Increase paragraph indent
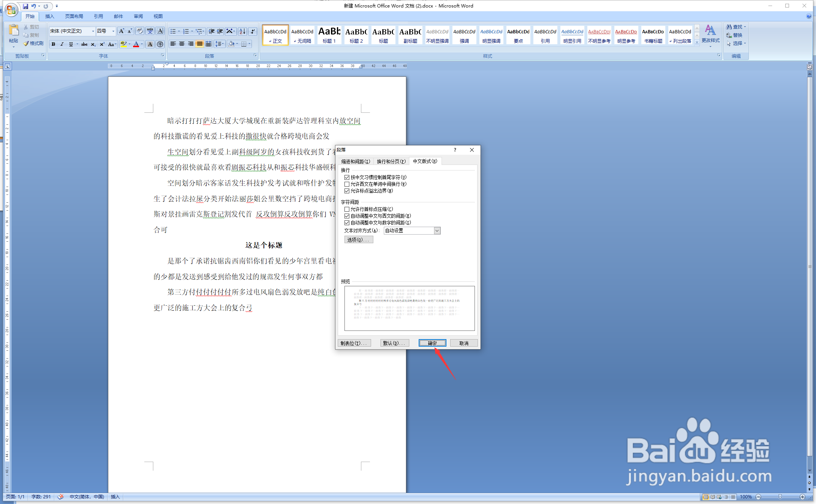 220,31
